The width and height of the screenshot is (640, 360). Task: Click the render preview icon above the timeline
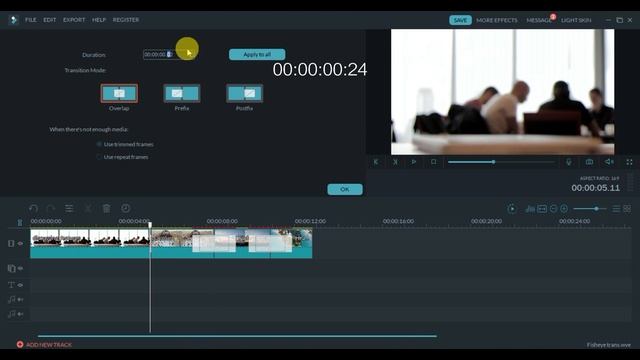pos(512,209)
